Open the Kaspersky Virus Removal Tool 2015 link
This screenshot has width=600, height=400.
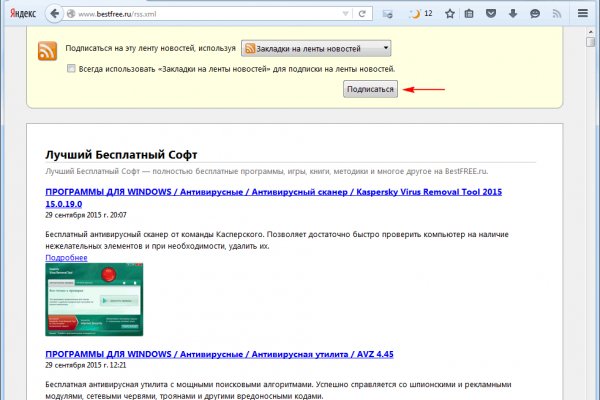273,198
